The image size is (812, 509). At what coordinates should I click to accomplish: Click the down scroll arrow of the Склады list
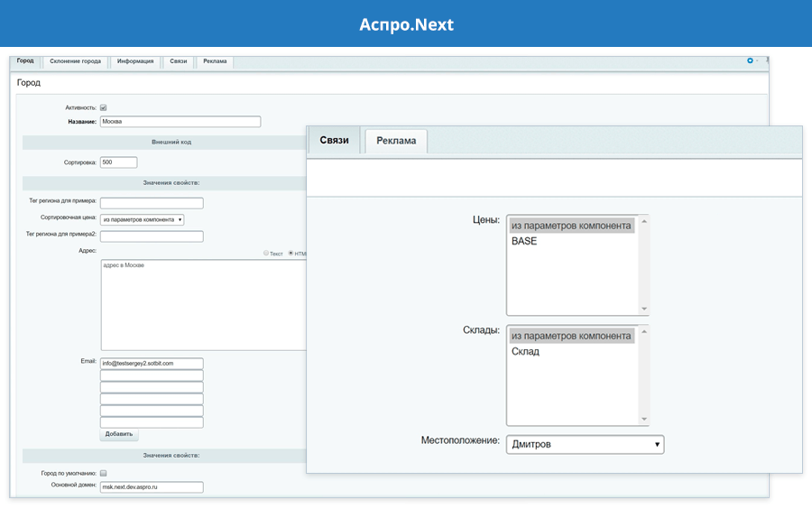point(644,419)
